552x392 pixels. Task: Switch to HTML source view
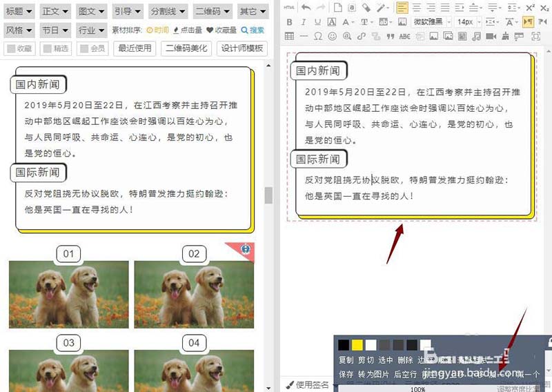click(x=289, y=8)
